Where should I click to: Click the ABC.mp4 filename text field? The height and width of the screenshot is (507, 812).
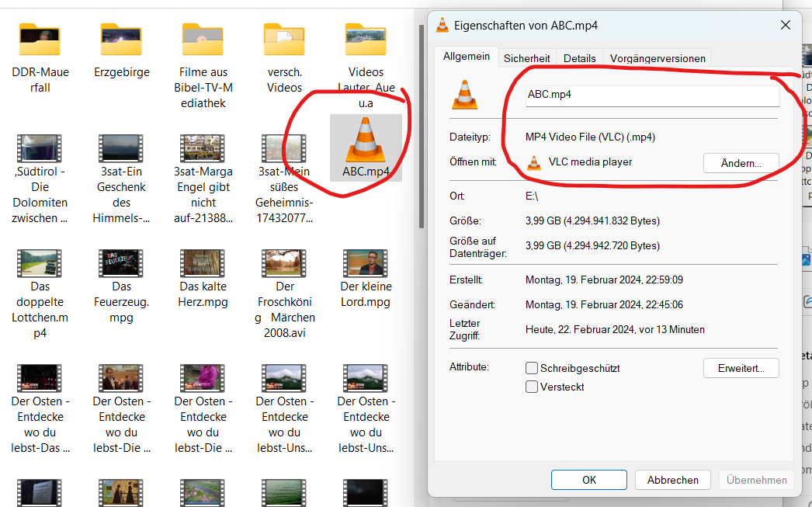click(x=652, y=95)
